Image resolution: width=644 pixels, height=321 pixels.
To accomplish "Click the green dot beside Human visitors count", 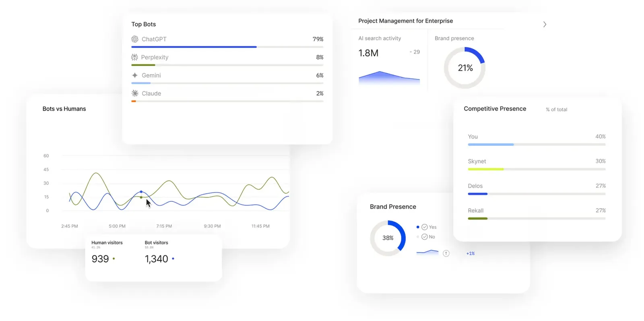I will [114, 259].
